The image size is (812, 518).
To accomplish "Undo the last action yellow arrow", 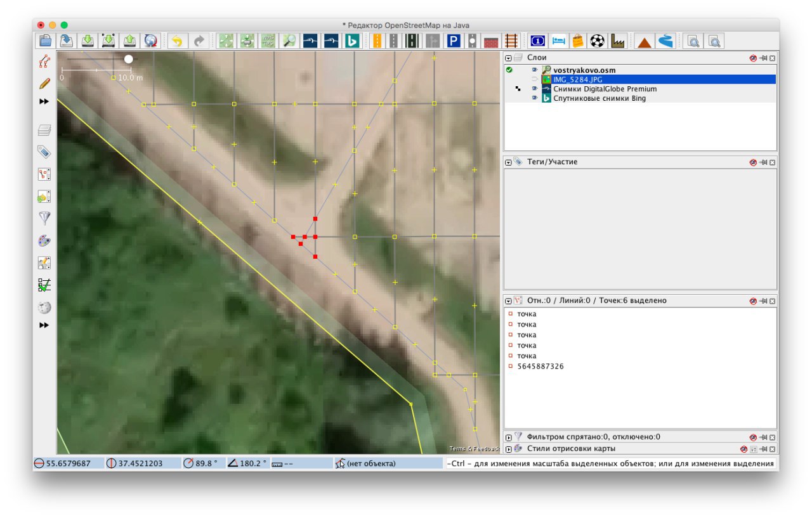I will [177, 41].
